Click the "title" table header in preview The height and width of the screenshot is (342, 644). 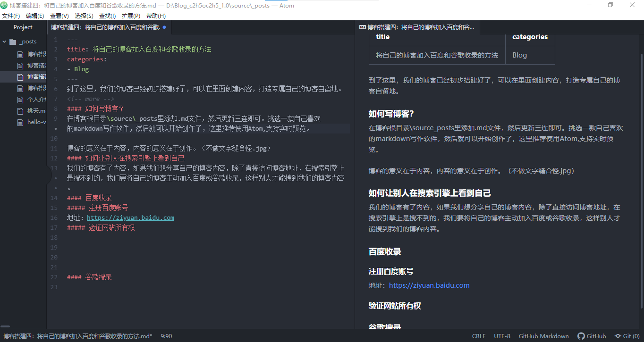coord(383,37)
